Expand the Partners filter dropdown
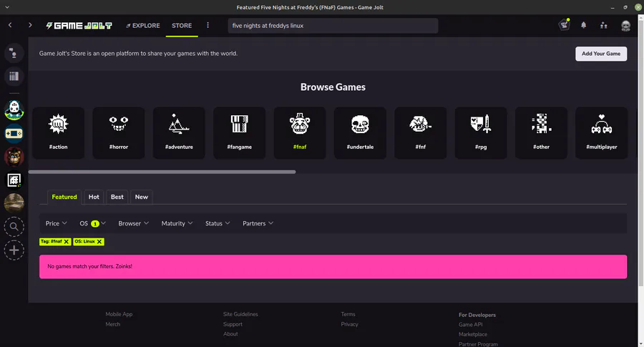The height and width of the screenshot is (347, 644). point(258,223)
